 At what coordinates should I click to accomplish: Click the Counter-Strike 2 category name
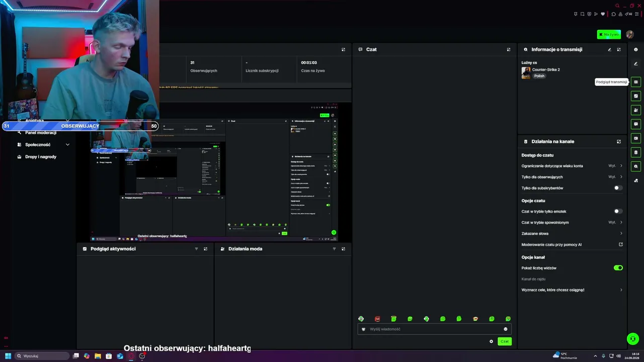pos(546,70)
